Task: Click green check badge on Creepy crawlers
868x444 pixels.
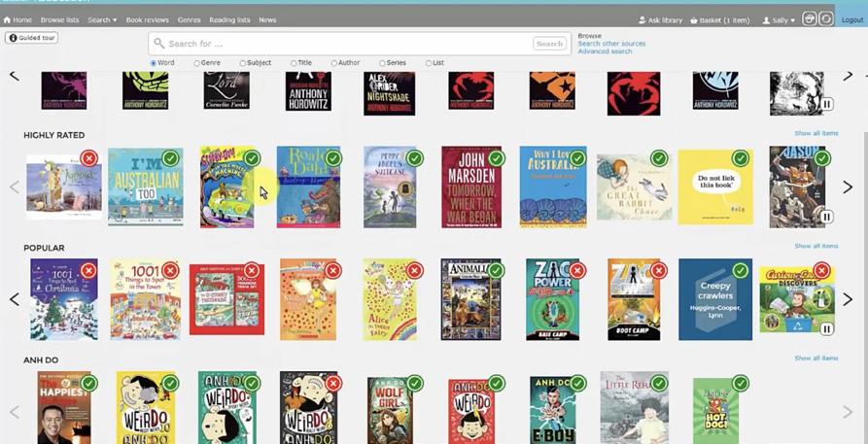Action: pos(741,270)
